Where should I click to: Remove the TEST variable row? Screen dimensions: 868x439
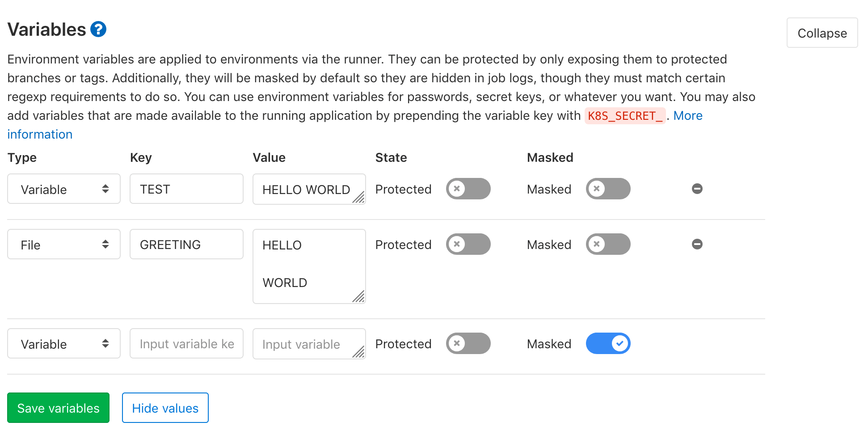click(x=697, y=189)
